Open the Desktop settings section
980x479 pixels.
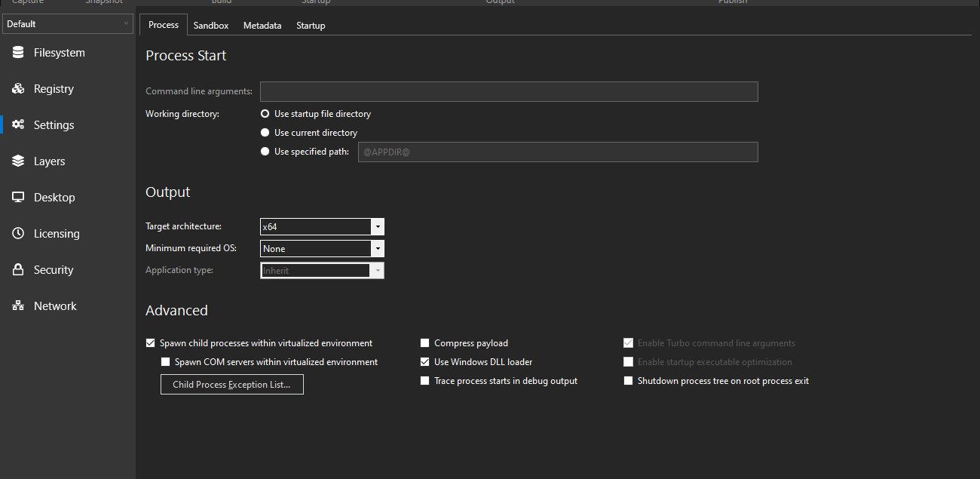pos(53,197)
